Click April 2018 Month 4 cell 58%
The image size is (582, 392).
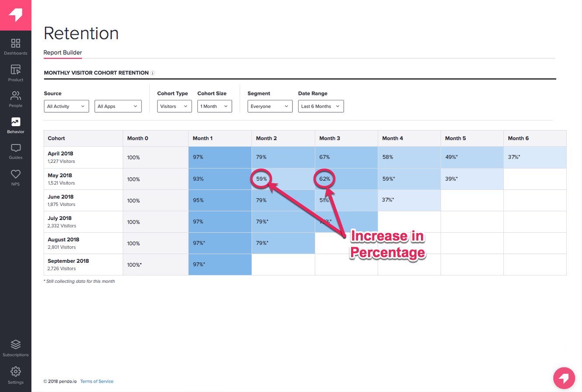409,157
